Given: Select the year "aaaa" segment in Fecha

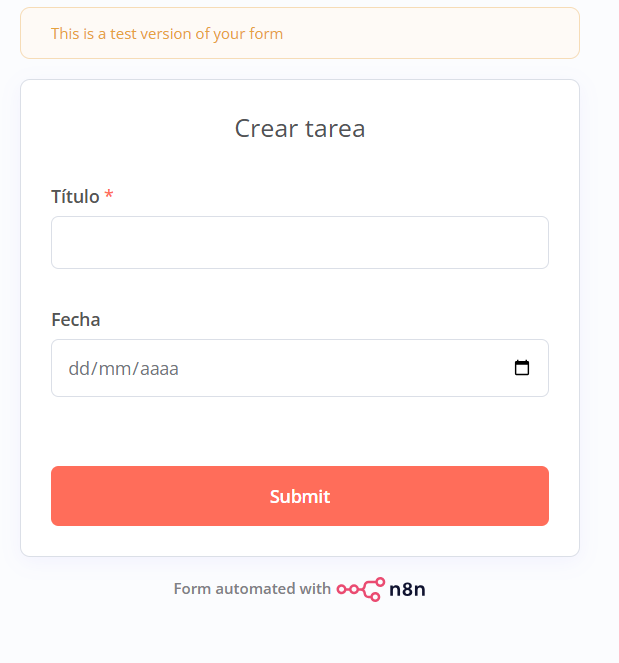Looking at the screenshot, I should point(159,369).
